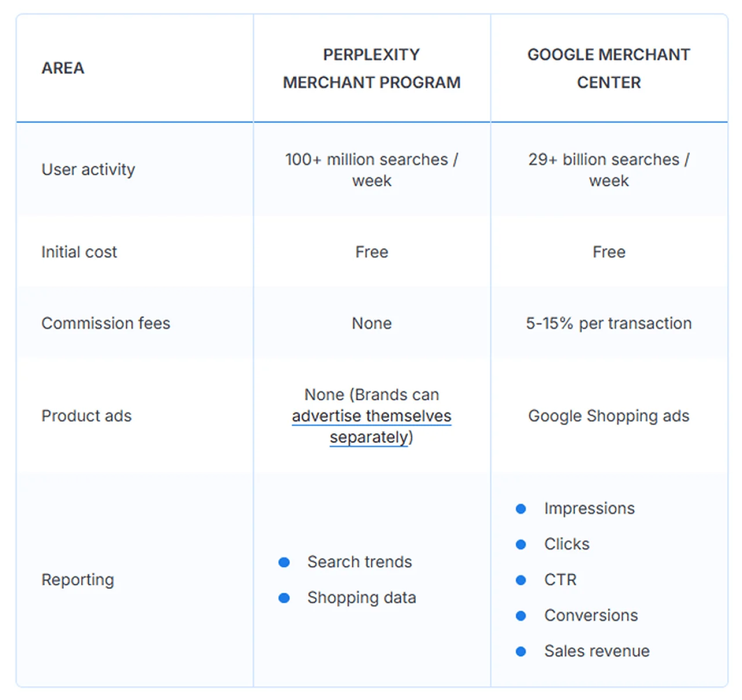Click the "29+ billion searches / week" cell
The height and width of the screenshot is (700, 742).
coord(609,170)
